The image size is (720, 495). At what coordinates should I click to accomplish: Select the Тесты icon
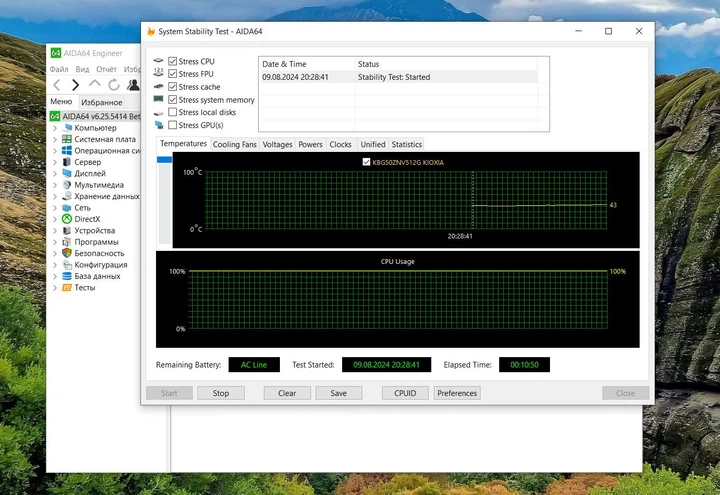tap(67, 287)
